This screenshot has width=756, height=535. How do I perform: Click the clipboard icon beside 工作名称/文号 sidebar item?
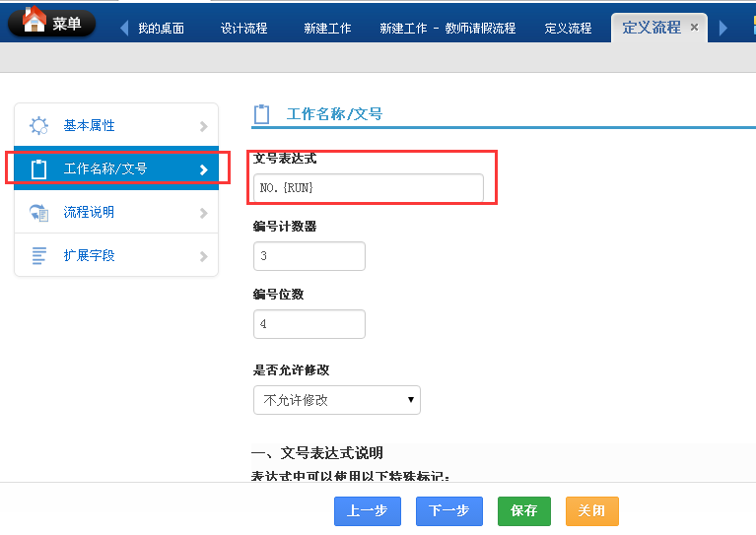(x=39, y=169)
